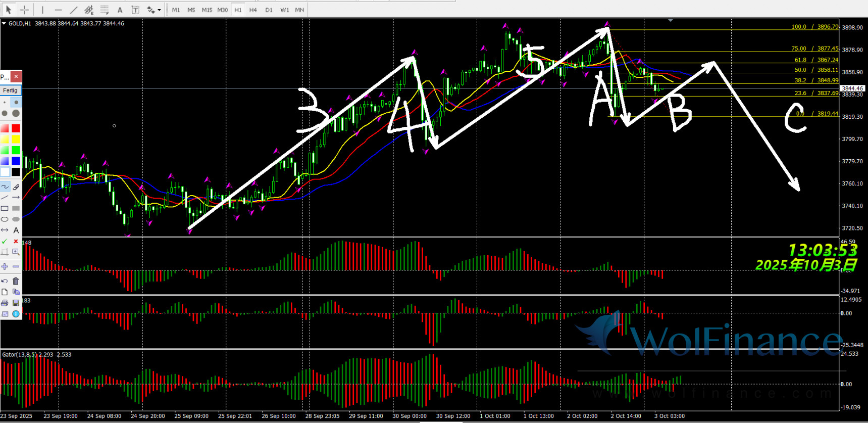868x423 pixels.
Task: Click the trash can delete icon
Action: pyautogui.click(x=16, y=281)
